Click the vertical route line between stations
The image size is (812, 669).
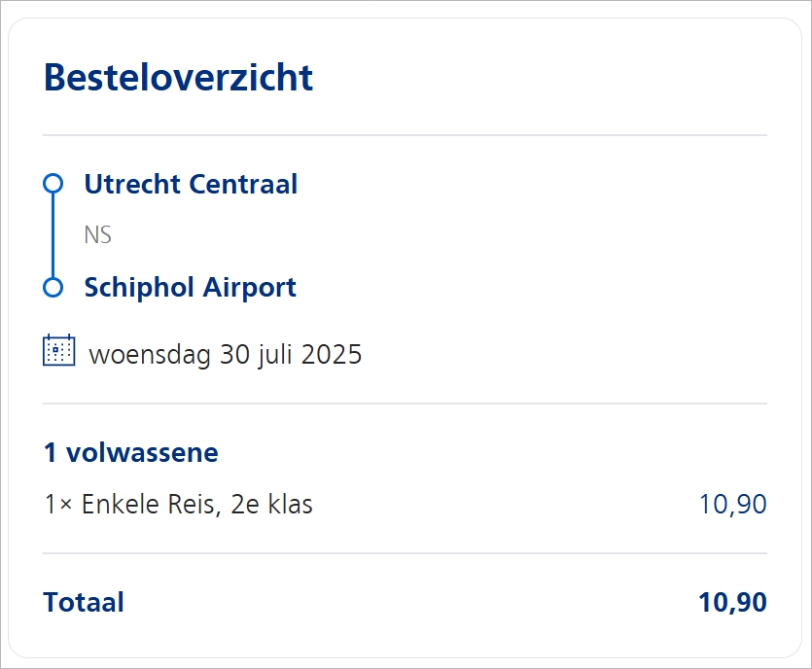click(x=53, y=235)
